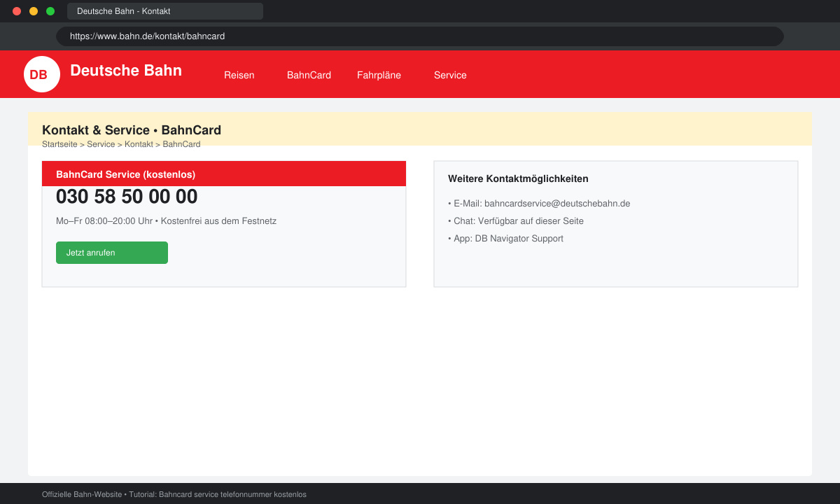This screenshot has width=840, height=504.
Task: Click the App: DB Navigator Support line
Action: pos(505,239)
